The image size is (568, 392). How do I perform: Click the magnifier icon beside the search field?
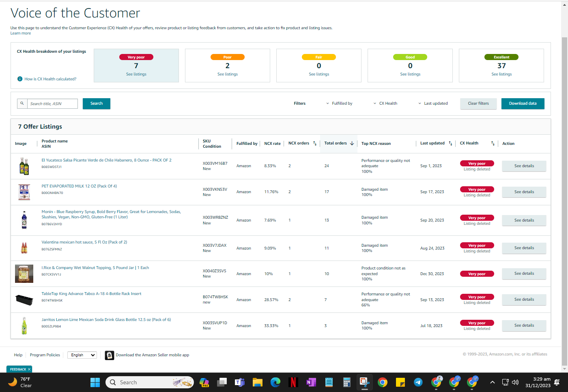point(22,103)
